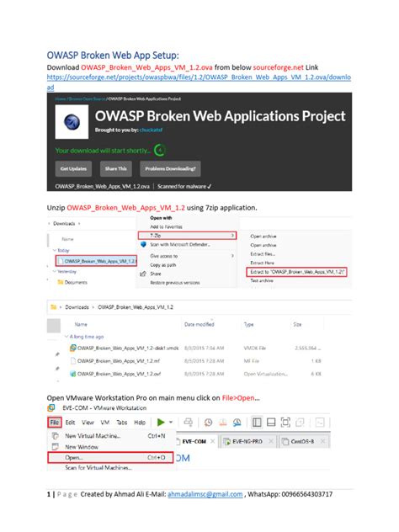399x532 pixels.
Task: Open the VM menu
Action: tap(105, 423)
